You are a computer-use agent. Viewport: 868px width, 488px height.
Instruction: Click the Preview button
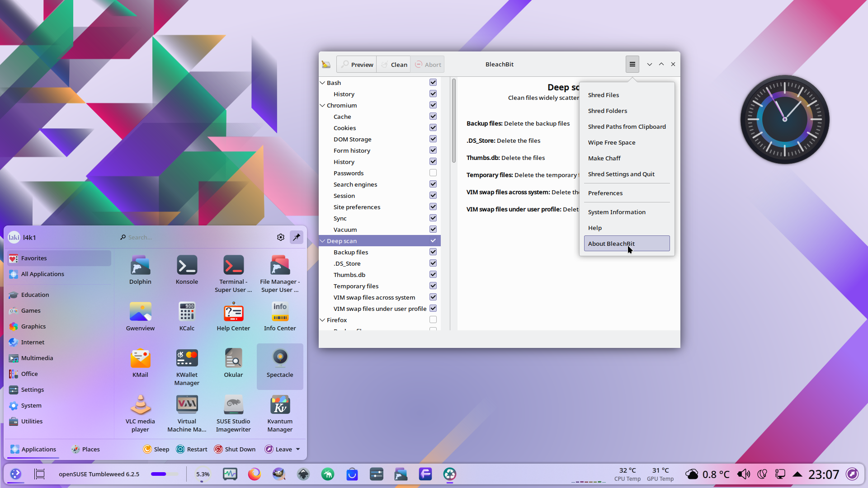tap(357, 64)
